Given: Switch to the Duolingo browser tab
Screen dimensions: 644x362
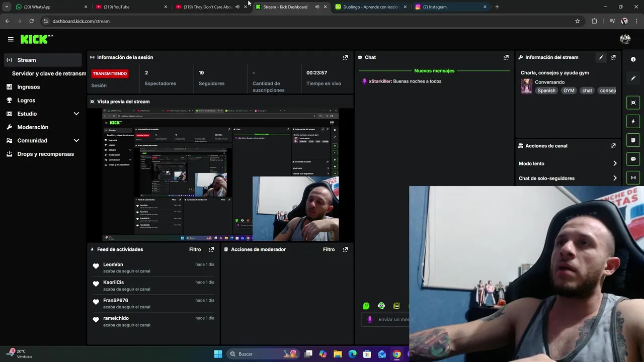Looking at the screenshot, I should coord(371,7).
